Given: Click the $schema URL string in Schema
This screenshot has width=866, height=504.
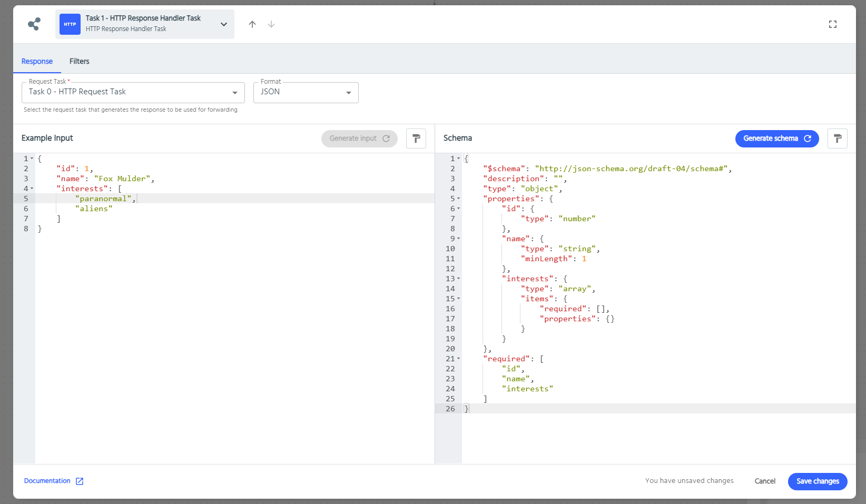Looking at the screenshot, I should tap(631, 169).
